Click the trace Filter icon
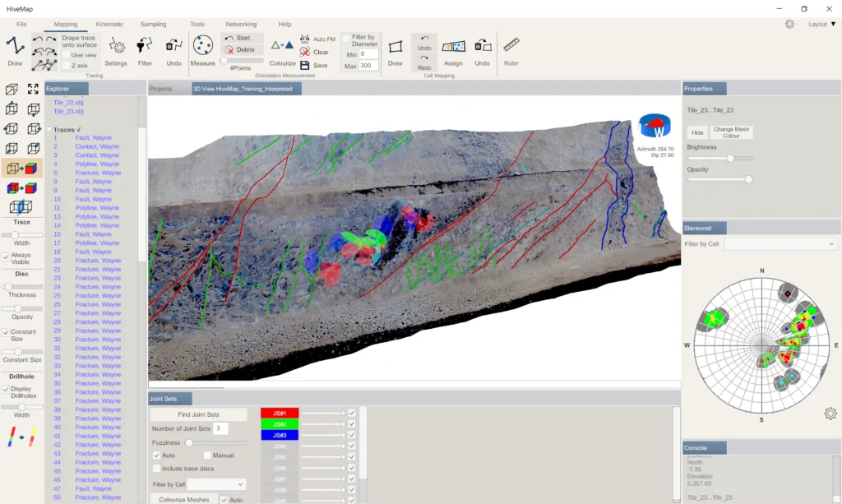This screenshot has width=842, height=504. point(145,46)
